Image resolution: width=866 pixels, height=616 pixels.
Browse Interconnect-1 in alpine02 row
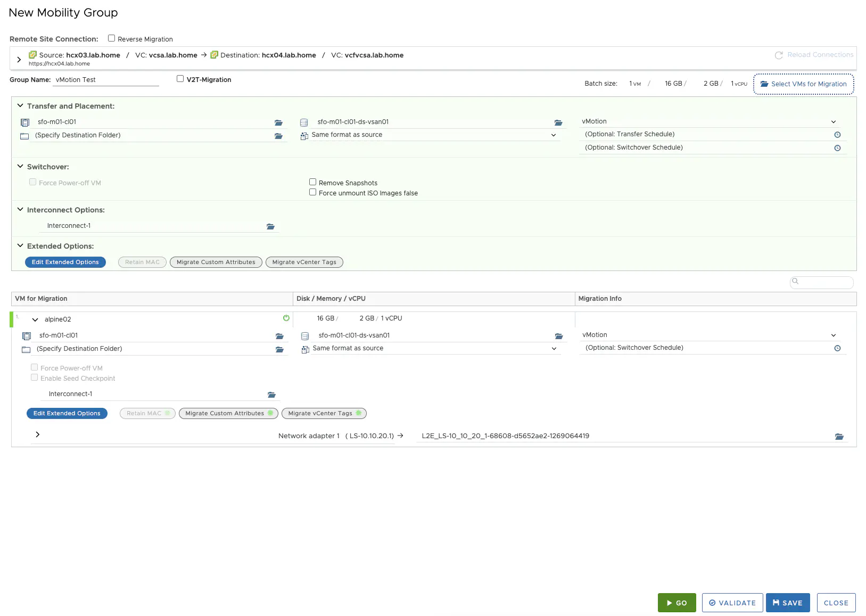pos(271,395)
